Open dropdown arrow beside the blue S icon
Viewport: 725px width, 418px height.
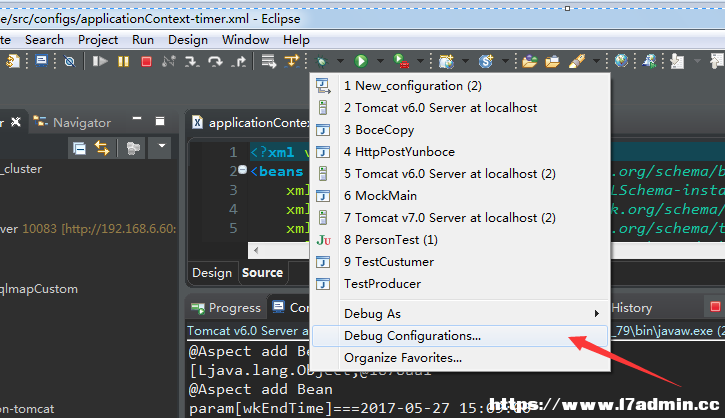pos(505,61)
